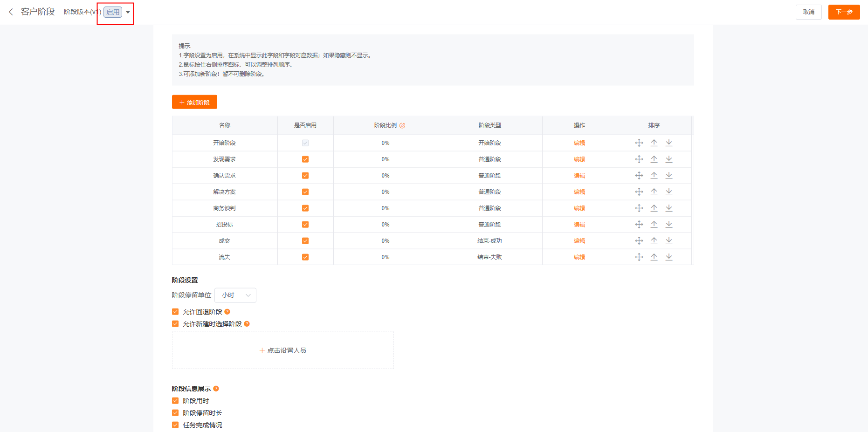Uncheck the 是否启用 box for 商务谈判
This screenshot has width=868, height=432.
tap(305, 208)
